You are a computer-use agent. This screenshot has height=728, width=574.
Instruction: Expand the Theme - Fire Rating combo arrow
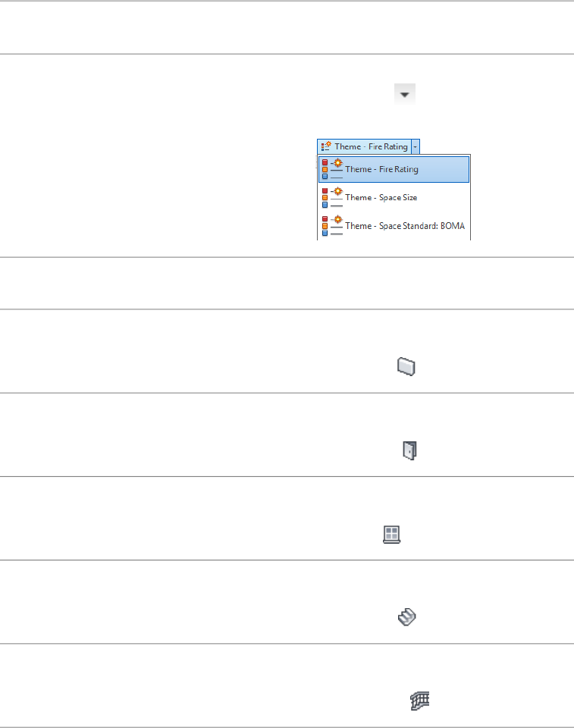(x=416, y=146)
